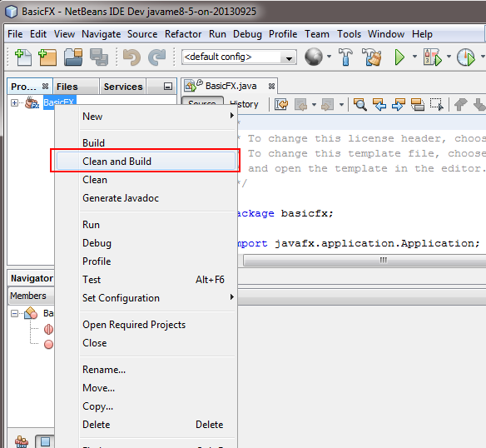Open the Members dropdown in Navigator
Viewport: 486px width, 448px height.
coord(31,296)
